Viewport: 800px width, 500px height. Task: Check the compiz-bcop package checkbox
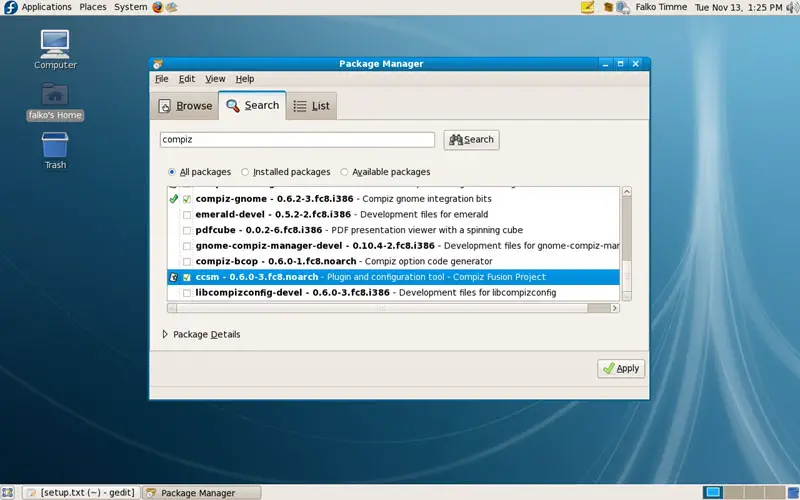[187, 262]
